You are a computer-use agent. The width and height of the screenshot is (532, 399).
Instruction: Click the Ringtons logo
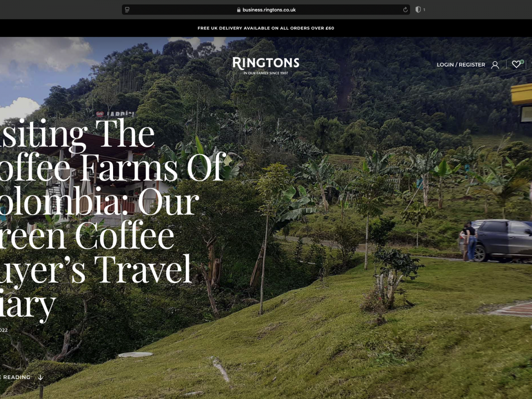[x=266, y=65]
